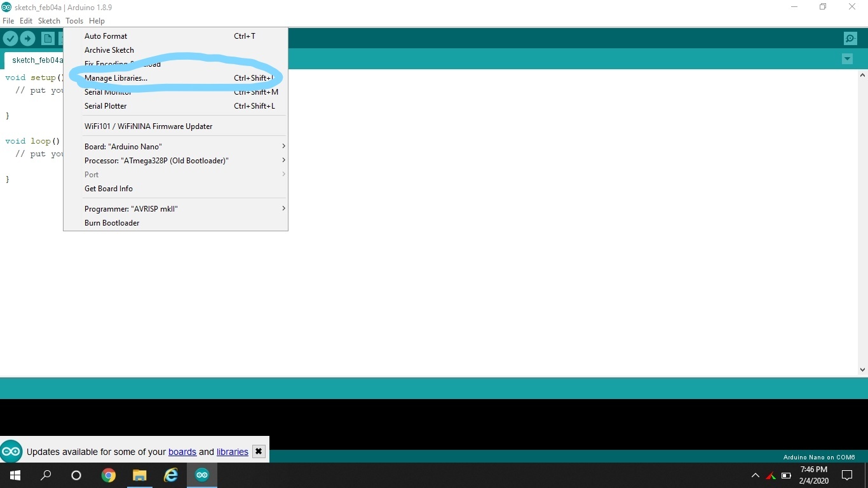This screenshot has height=488, width=868.
Task: Click the Upload arrow toolbar button
Action: (x=27, y=39)
